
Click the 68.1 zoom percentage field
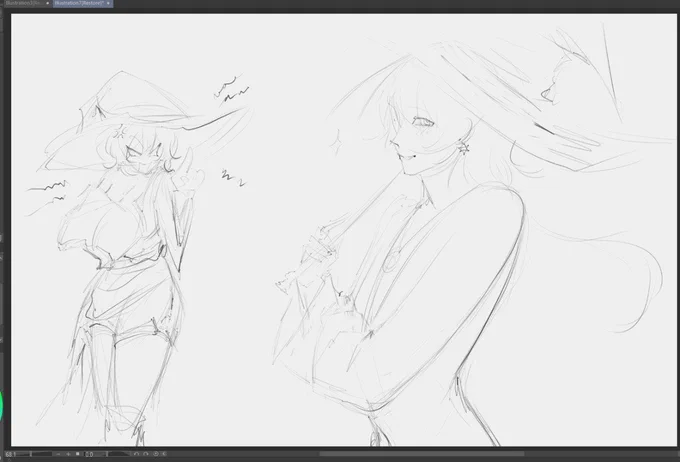10,454
